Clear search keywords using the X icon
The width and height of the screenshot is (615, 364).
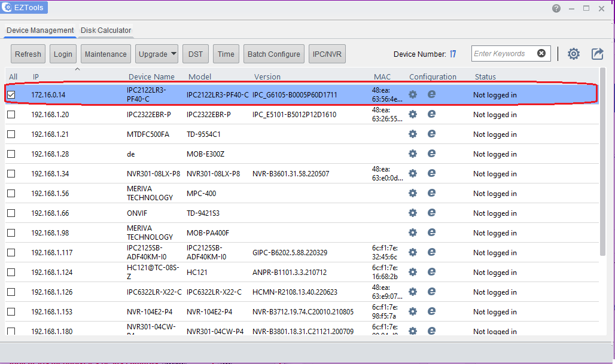541,53
